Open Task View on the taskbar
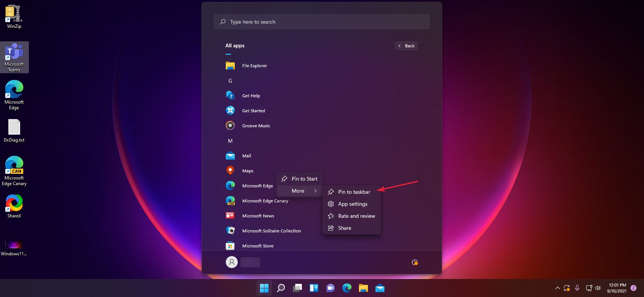644x297 pixels. pos(297,288)
